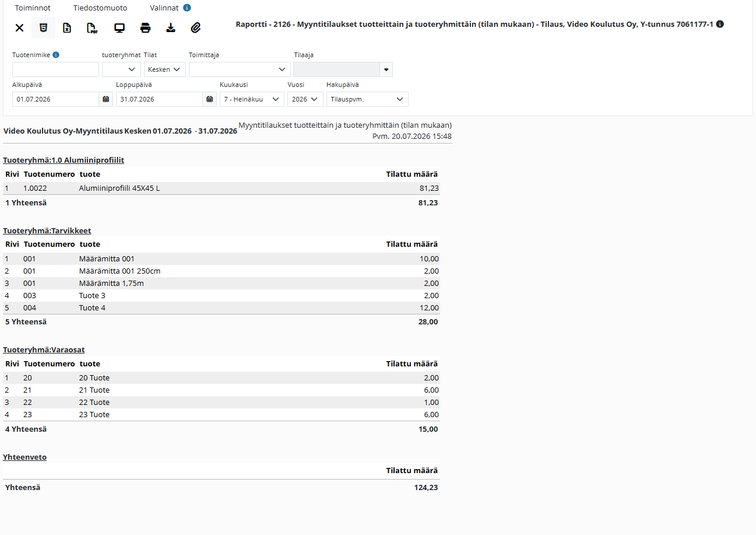Click product 21 Tuote
Screen dimensions: 756x535
[94, 390]
